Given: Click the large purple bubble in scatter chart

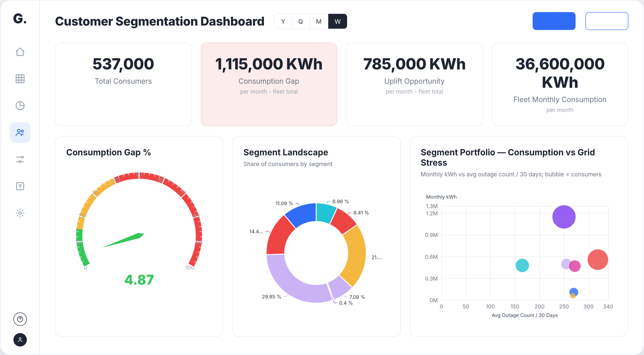Looking at the screenshot, I should pyautogui.click(x=564, y=217).
